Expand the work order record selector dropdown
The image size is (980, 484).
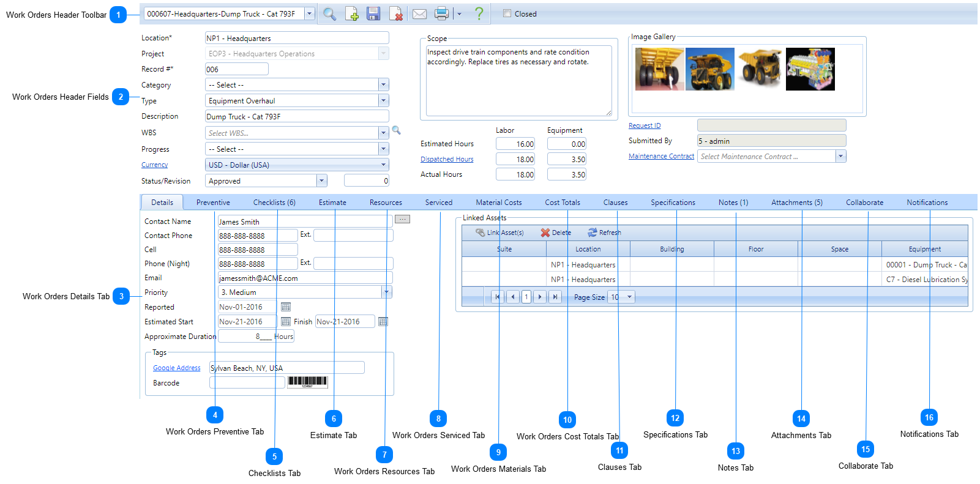coord(309,13)
